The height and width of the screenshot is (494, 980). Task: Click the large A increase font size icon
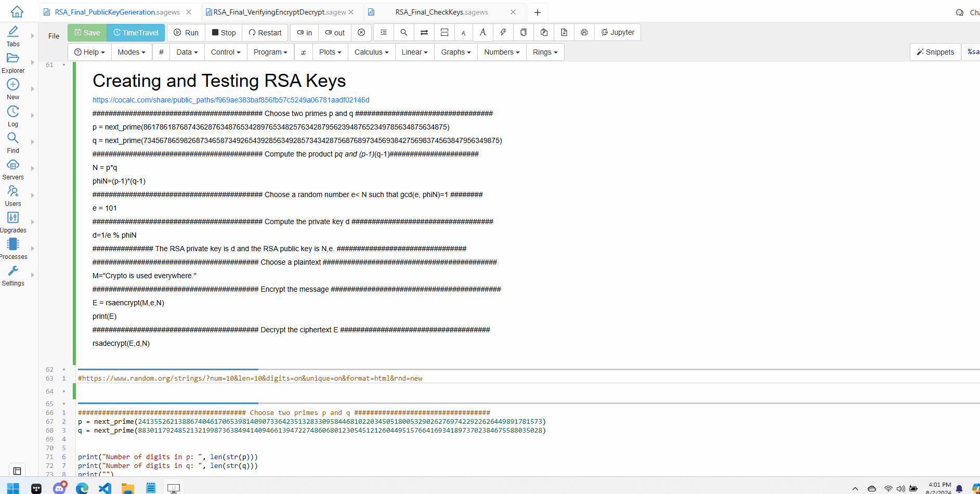point(483,33)
